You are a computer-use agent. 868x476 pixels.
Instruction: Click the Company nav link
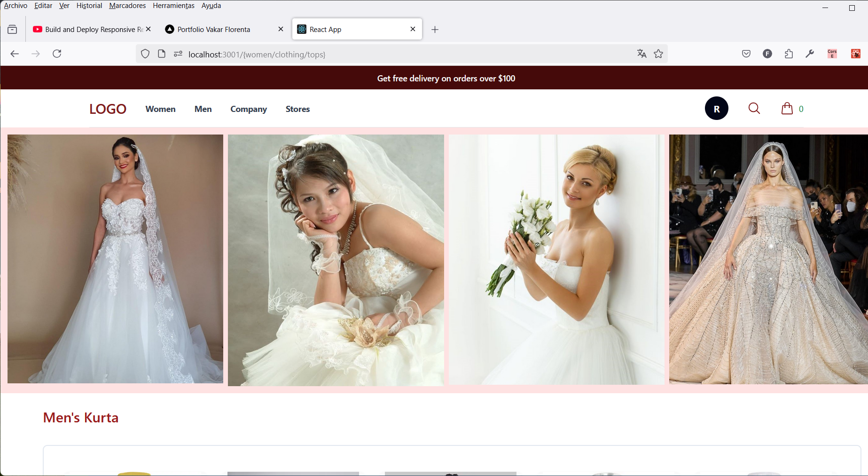pyautogui.click(x=249, y=109)
